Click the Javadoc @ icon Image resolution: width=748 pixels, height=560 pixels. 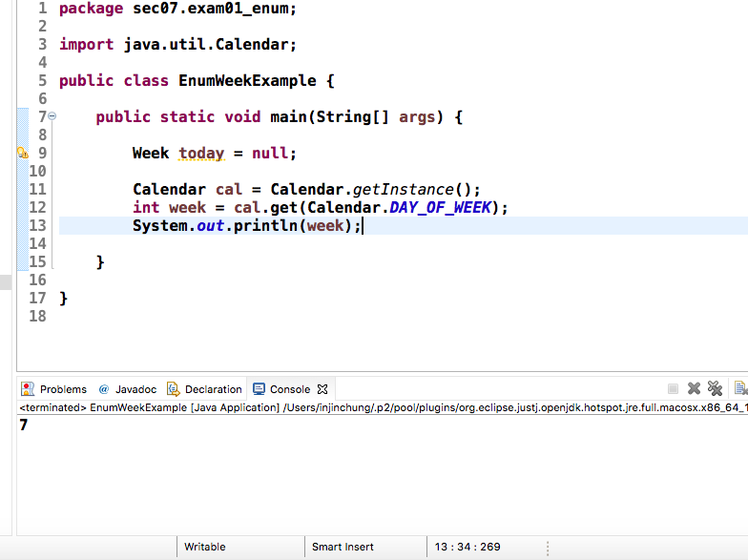pos(103,389)
